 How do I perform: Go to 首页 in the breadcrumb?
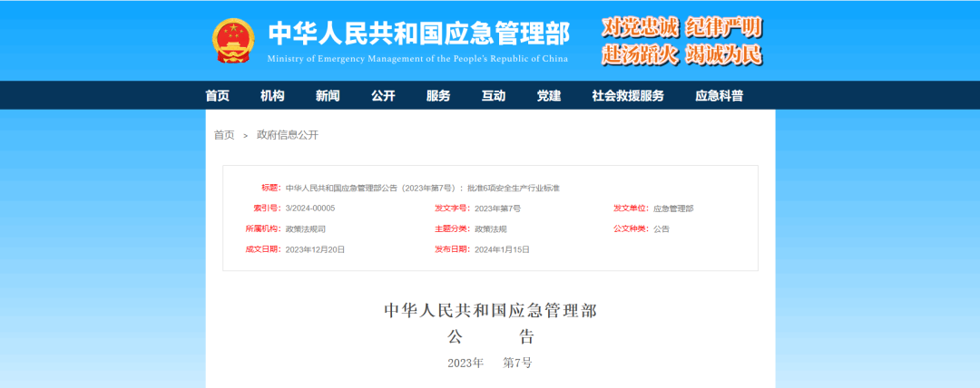(224, 135)
